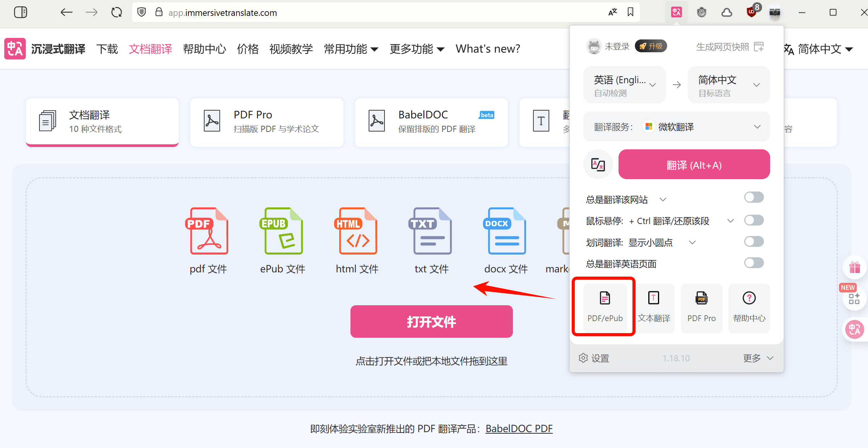This screenshot has width=868, height=448.
Task: Toggle 划词翻译 switch
Action: tap(754, 242)
